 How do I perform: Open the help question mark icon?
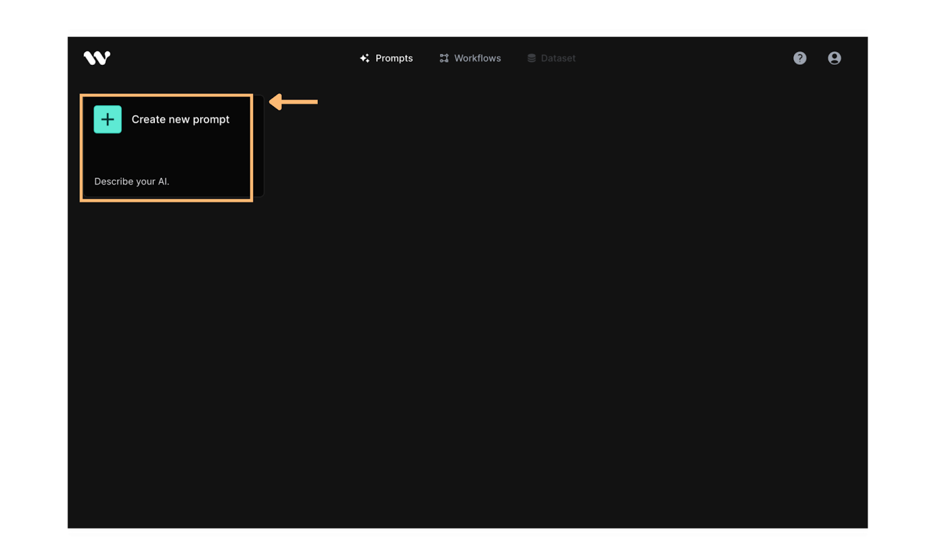point(800,58)
